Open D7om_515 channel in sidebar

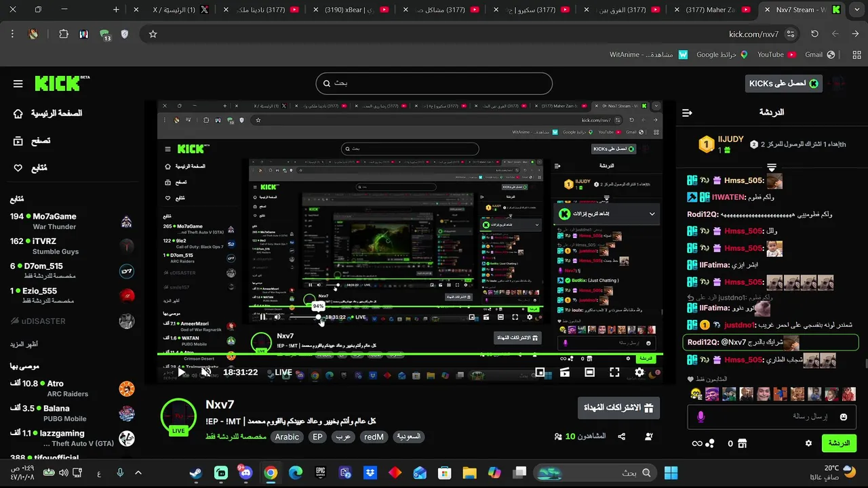(71, 270)
